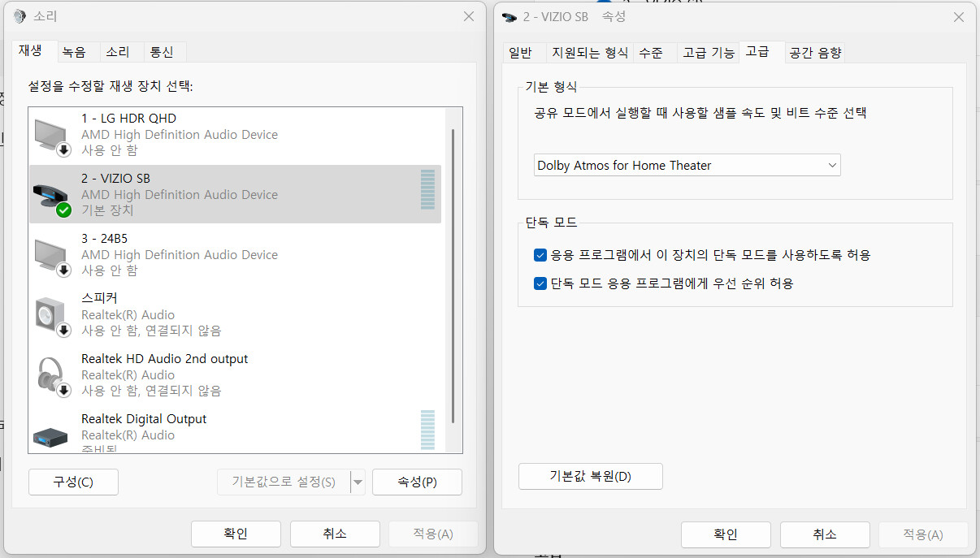Click the VIZIO SB soundbar device icon

point(52,196)
